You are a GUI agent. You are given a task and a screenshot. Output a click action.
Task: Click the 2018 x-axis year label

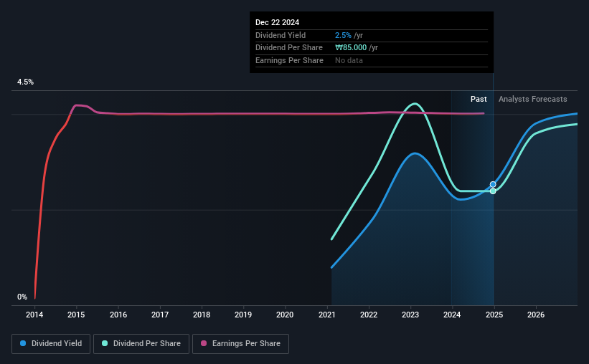coord(202,315)
